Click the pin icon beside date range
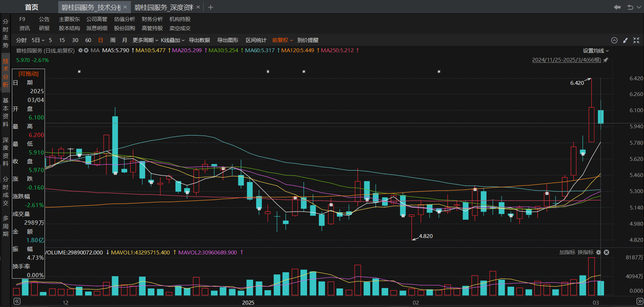Image resolution: width=644 pixels, height=307 pixels. 605,60
